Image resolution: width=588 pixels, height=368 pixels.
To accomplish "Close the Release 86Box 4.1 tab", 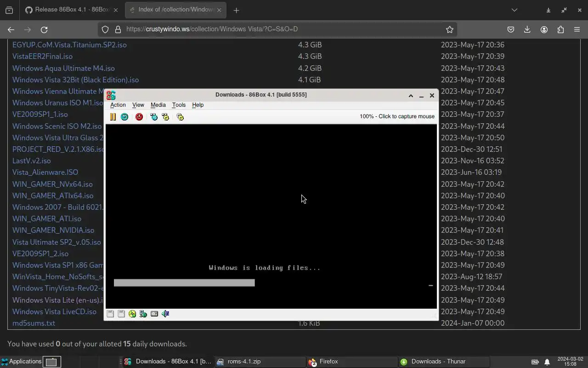I will [x=116, y=10].
